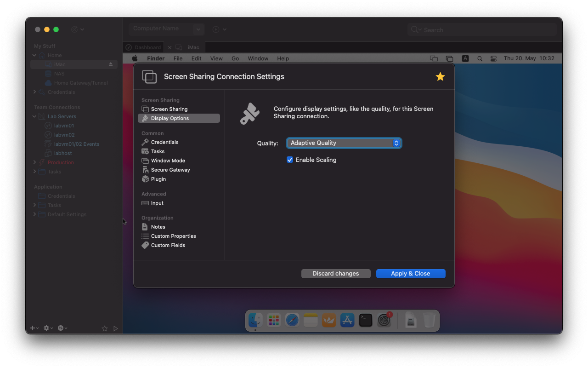Expand the Production folder
The image size is (588, 368).
pos(34,162)
